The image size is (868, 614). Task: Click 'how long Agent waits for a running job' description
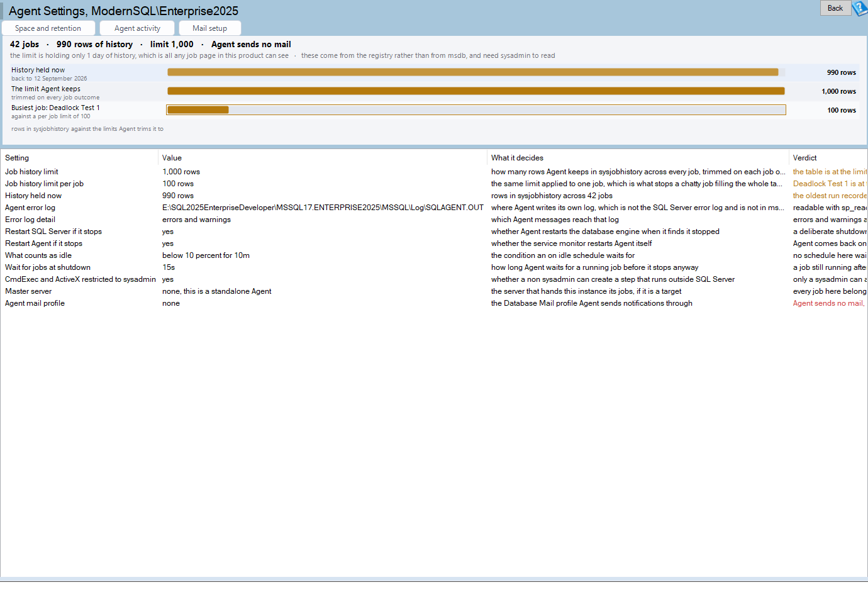[x=594, y=267]
